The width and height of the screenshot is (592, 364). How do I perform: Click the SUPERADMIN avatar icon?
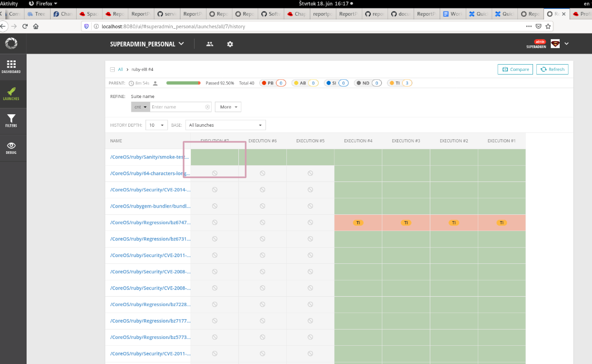[554, 44]
